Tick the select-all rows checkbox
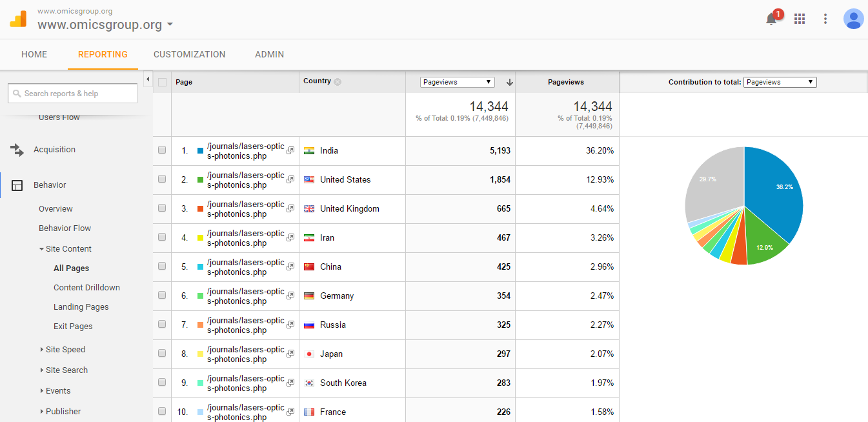This screenshot has height=422, width=868. (162, 82)
